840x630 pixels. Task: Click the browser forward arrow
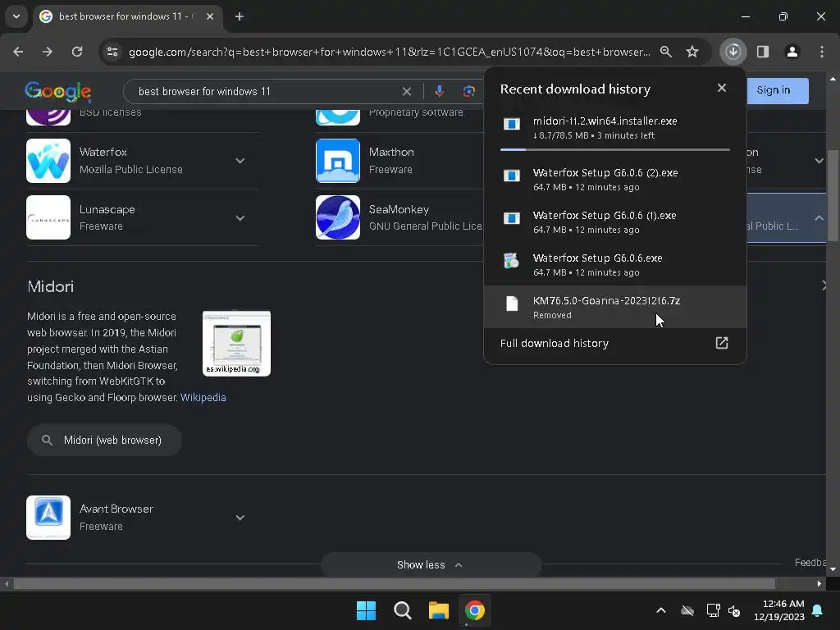pos(48,52)
